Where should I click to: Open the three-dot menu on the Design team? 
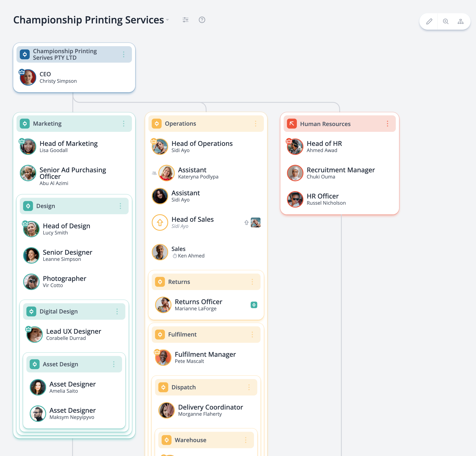point(120,206)
